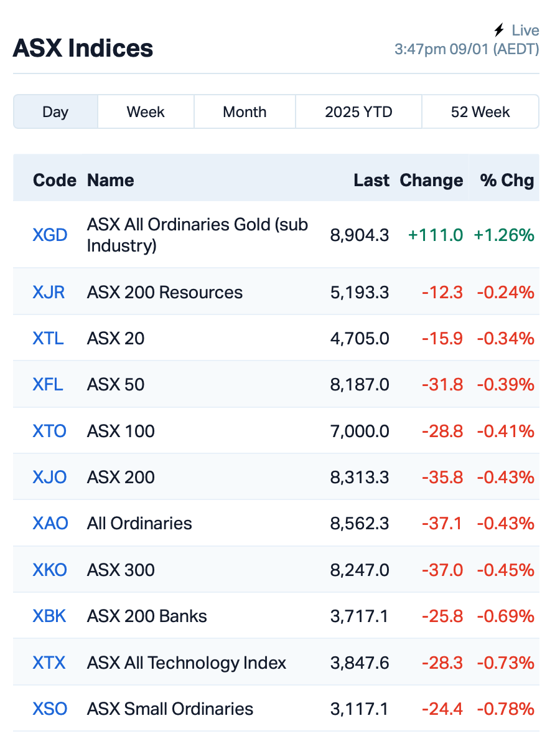Click the -28.8 change value
This screenshot has width=560, height=736.
[x=442, y=431]
